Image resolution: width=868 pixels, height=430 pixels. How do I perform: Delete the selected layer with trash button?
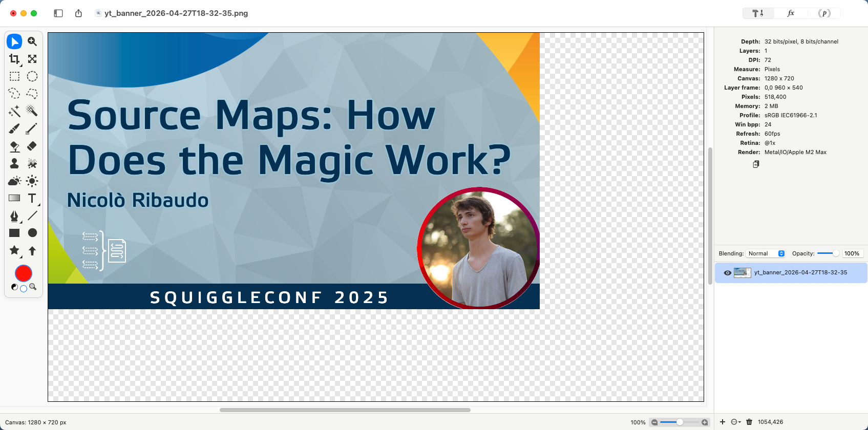coord(749,422)
